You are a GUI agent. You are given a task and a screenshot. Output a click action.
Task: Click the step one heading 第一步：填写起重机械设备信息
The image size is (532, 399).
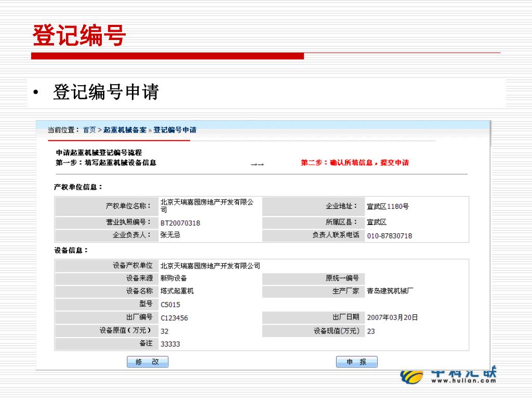(106, 163)
